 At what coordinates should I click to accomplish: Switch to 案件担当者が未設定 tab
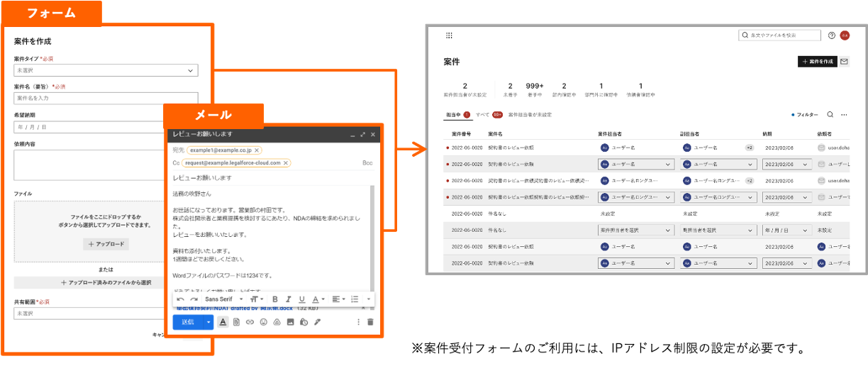(x=530, y=114)
